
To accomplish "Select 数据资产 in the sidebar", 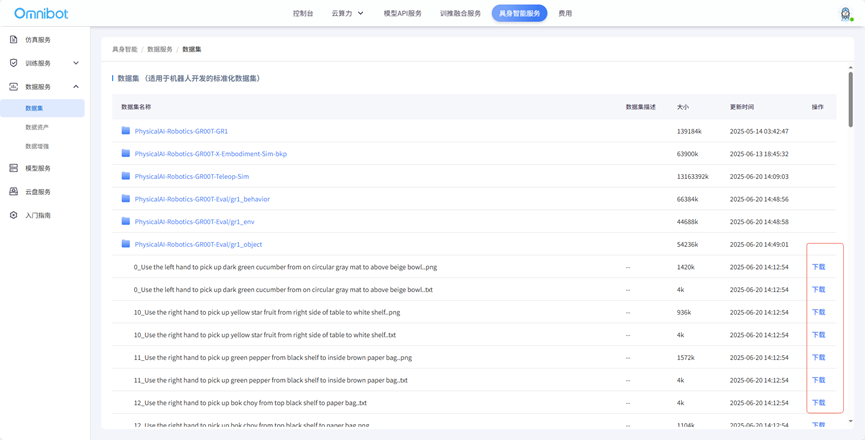I will (x=37, y=127).
